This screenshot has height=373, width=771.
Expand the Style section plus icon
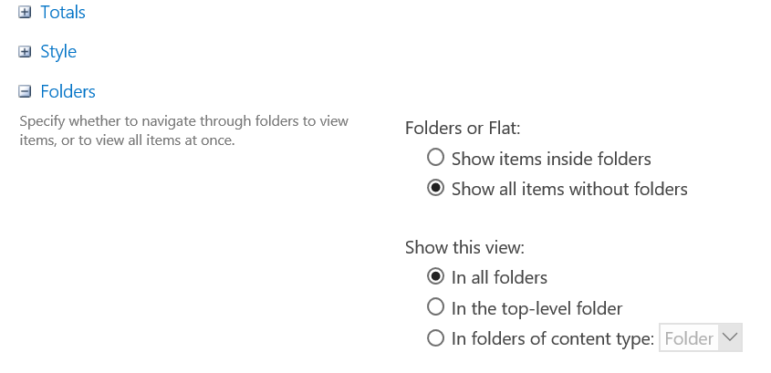tap(25, 52)
